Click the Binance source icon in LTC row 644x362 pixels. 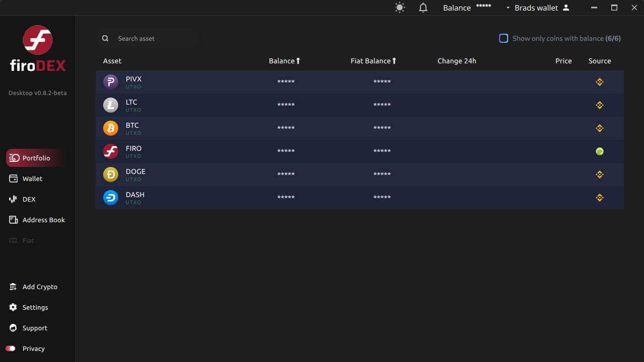coord(600,105)
